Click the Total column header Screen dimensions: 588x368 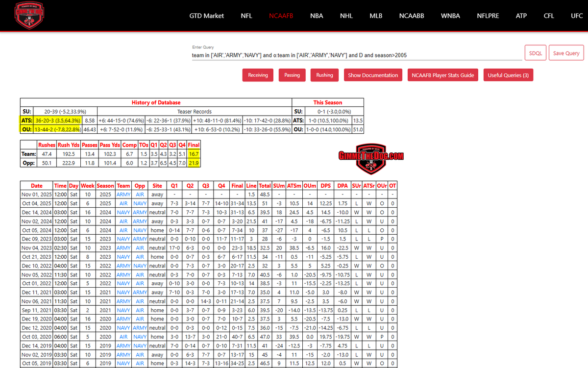pos(265,186)
